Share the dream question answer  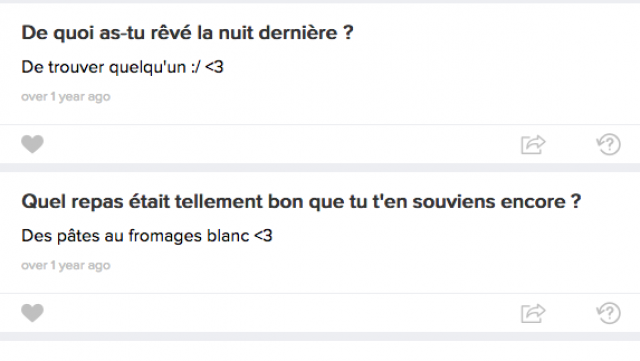point(533,145)
